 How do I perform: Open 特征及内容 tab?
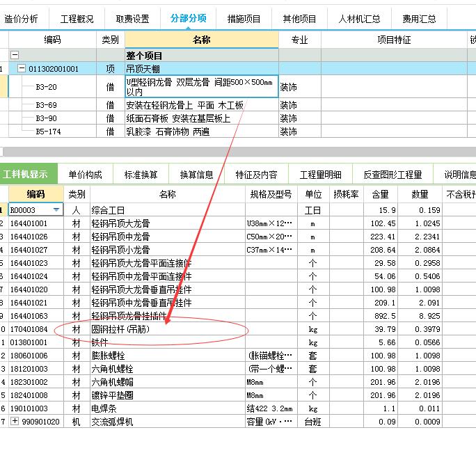point(257,175)
